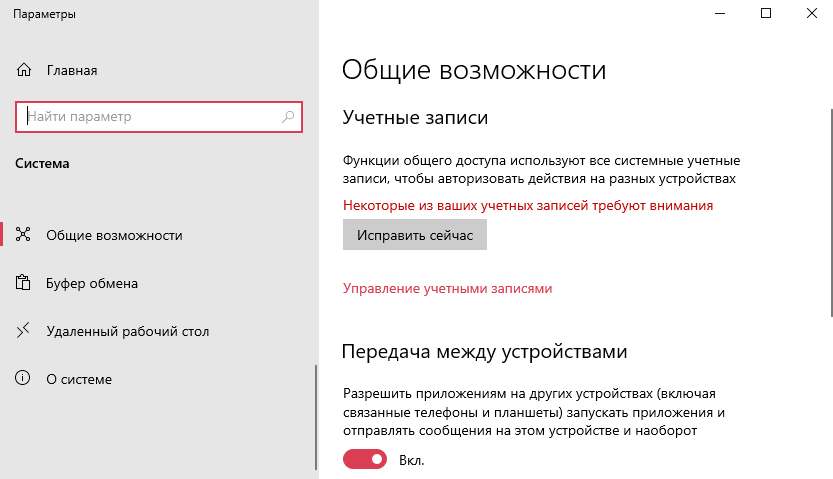Open the Главная home page
Viewport: 833px width, 479px height.
click(72, 70)
